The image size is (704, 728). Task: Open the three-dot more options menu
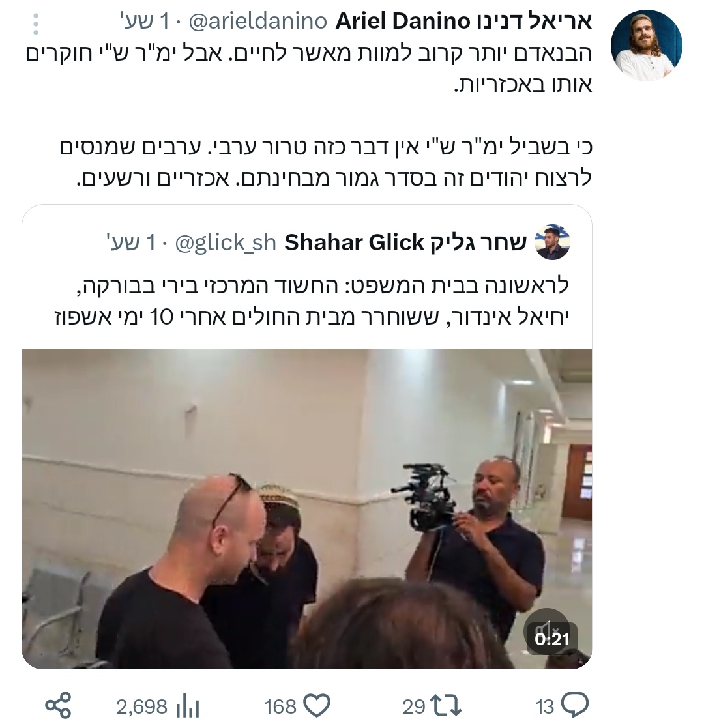click(36, 24)
